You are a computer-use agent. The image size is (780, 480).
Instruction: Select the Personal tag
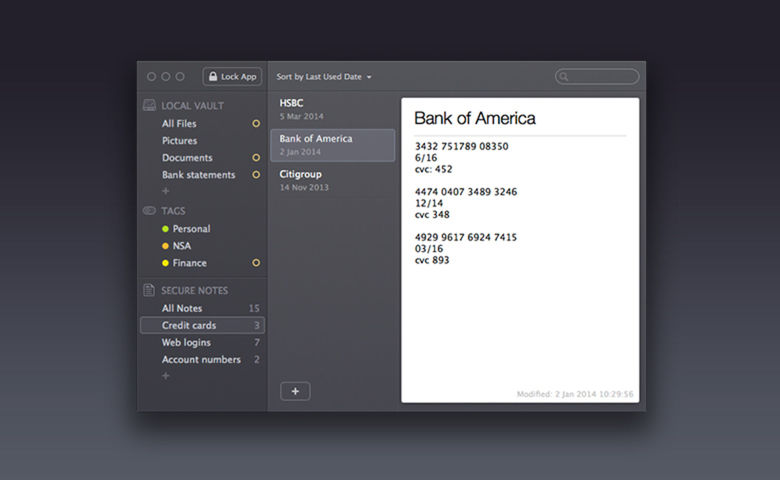pyautogui.click(x=192, y=229)
